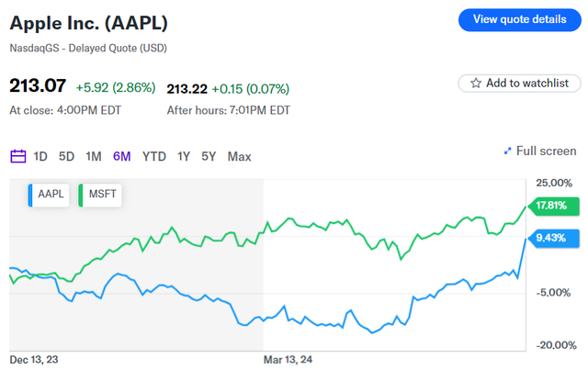Viewport: 588px width, 370px height.
Task: Click the star to add to watchlist
Action: click(476, 84)
